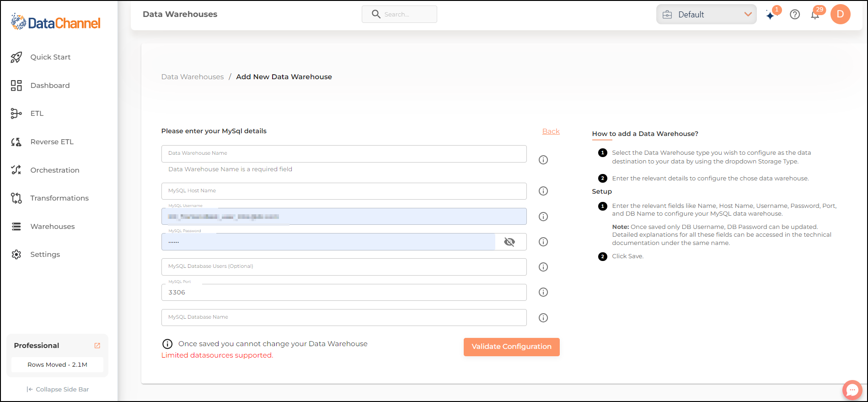Open the Professional plan external link icon
Screen dimensions: 868x402
tap(97, 346)
